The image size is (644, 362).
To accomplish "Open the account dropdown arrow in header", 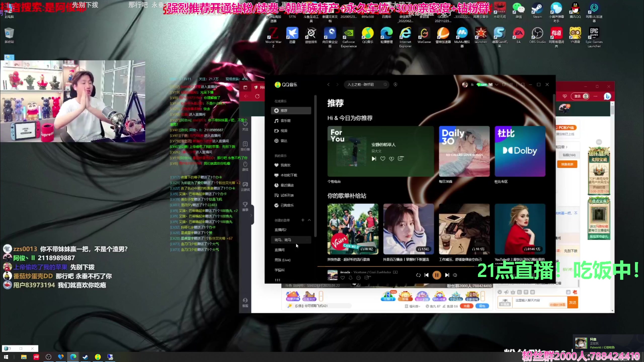I will [497, 85].
